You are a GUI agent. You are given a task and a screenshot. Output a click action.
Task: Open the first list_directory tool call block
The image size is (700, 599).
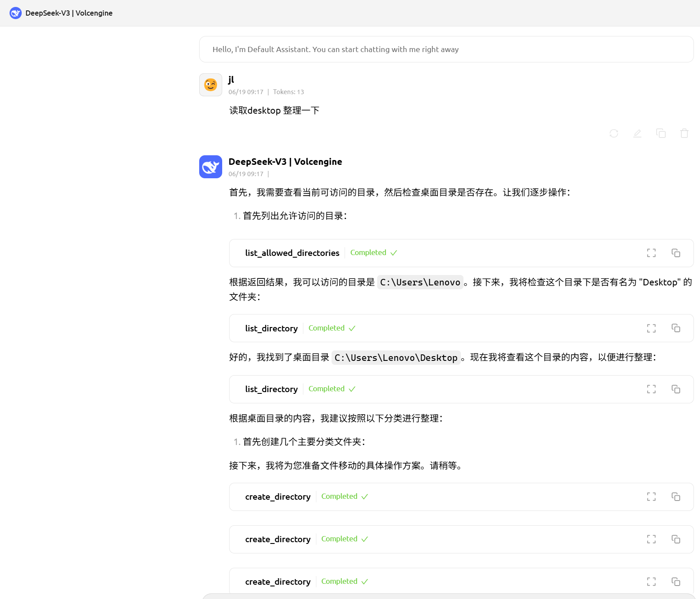[x=461, y=328]
